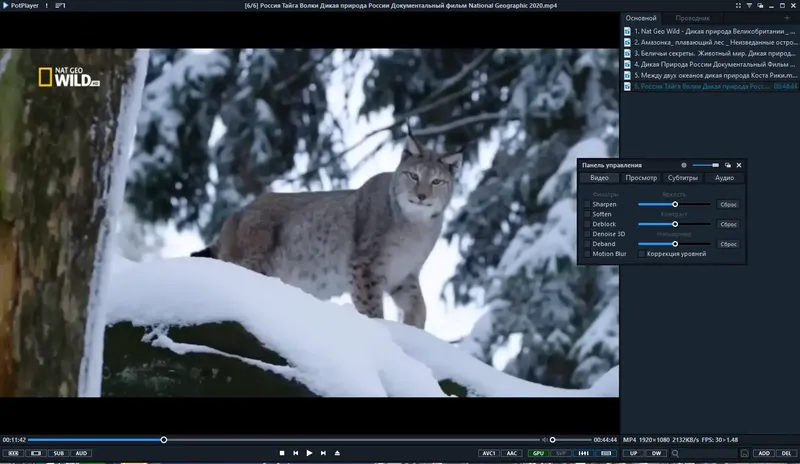
Task: Click the grid layout icon in title bar
Action: (x=738, y=6)
